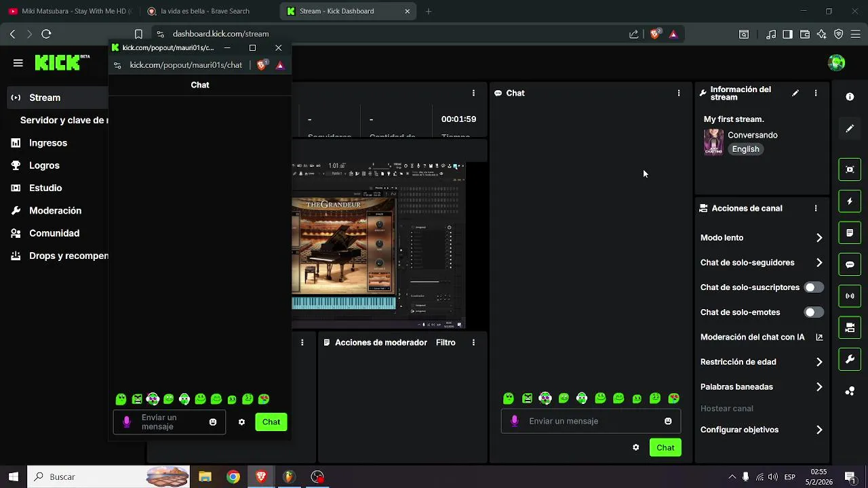868x488 pixels.
Task: Pick the heart-eyes emote in the popout chat
Action: [x=264, y=399]
